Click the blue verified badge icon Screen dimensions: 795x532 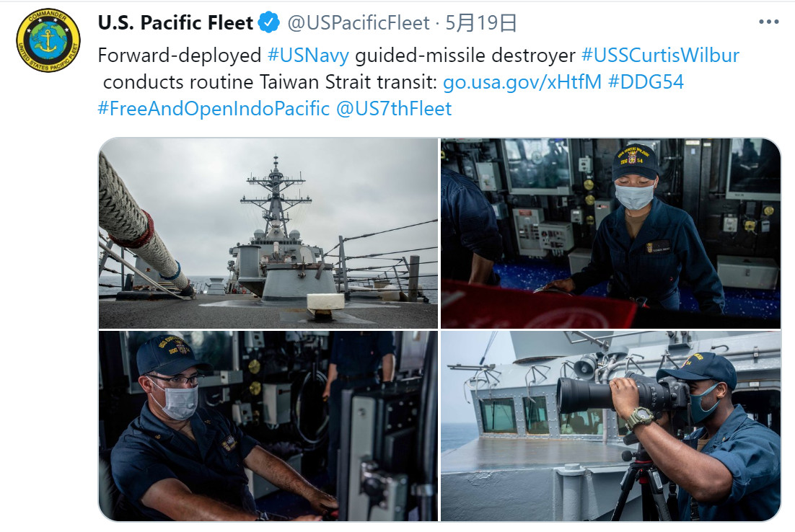(x=268, y=23)
